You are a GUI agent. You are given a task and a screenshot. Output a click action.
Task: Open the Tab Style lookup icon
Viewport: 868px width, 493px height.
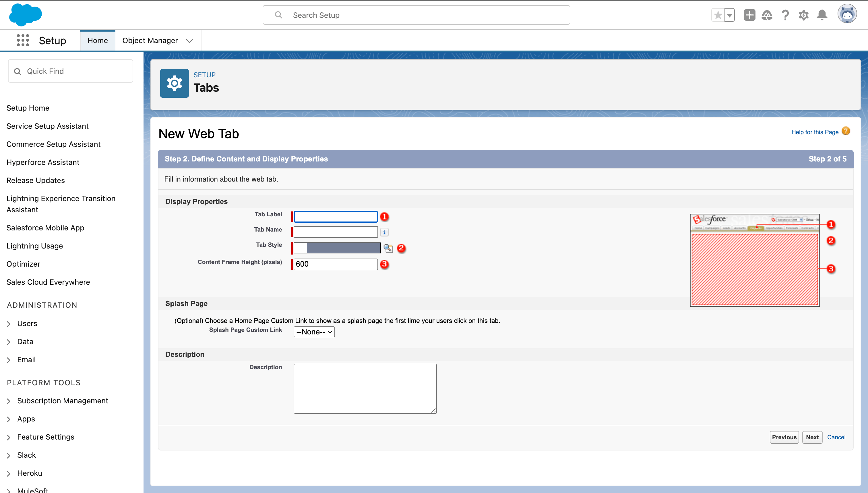coord(388,248)
